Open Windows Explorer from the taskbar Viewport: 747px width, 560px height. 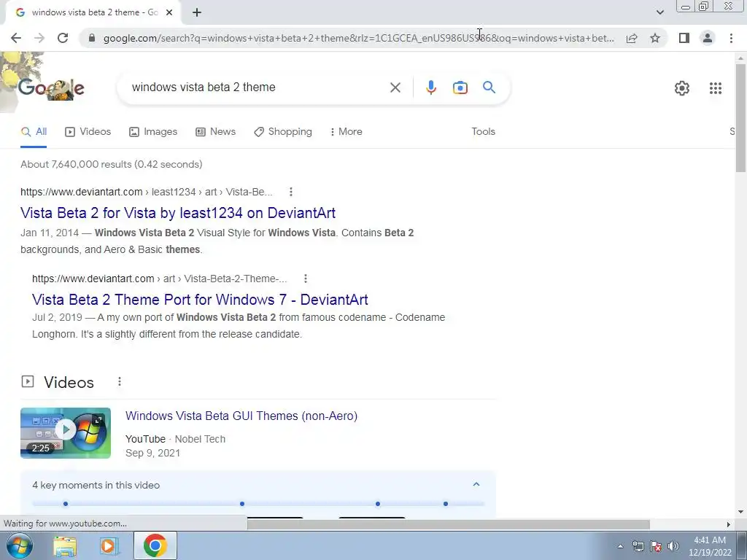65,546
